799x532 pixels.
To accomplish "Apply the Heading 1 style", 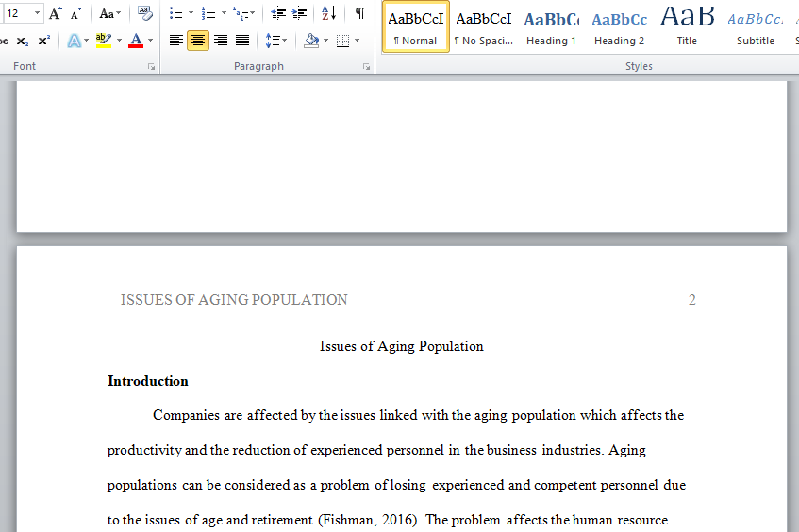I will tap(551, 27).
